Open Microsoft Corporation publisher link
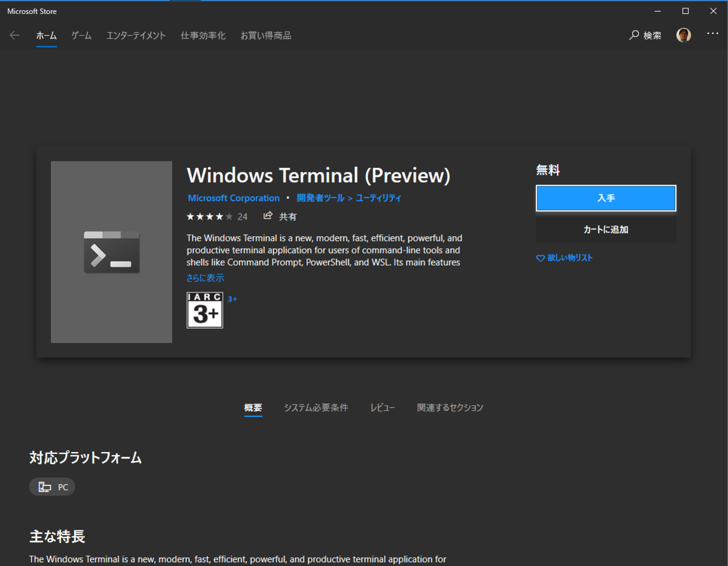This screenshot has height=566, width=728. click(x=234, y=198)
